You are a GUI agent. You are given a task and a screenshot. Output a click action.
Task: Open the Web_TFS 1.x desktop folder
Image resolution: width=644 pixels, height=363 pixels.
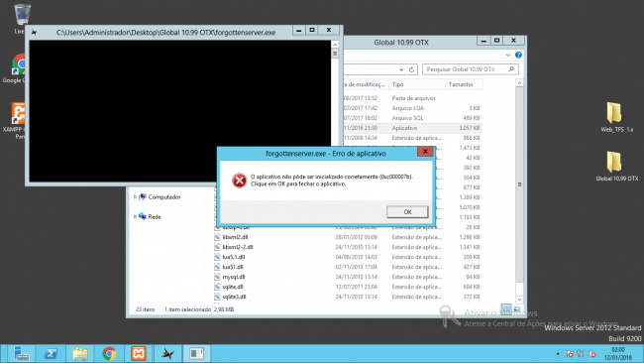[x=616, y=117]
